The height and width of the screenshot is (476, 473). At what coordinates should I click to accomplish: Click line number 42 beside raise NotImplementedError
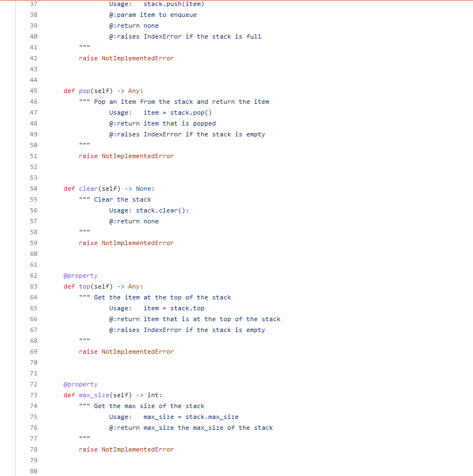click(x=33, y=58)
